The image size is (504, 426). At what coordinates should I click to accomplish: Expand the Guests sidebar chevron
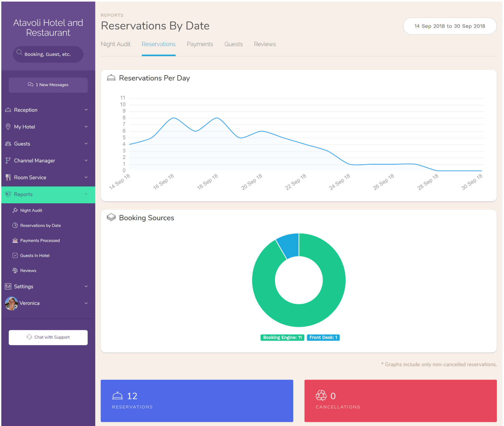click(86, 144)
